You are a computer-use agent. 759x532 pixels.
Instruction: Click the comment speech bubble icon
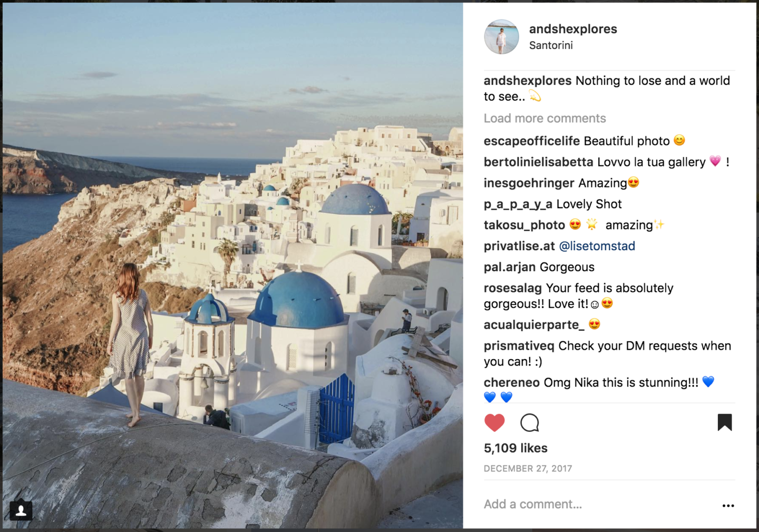click(530, 422)
